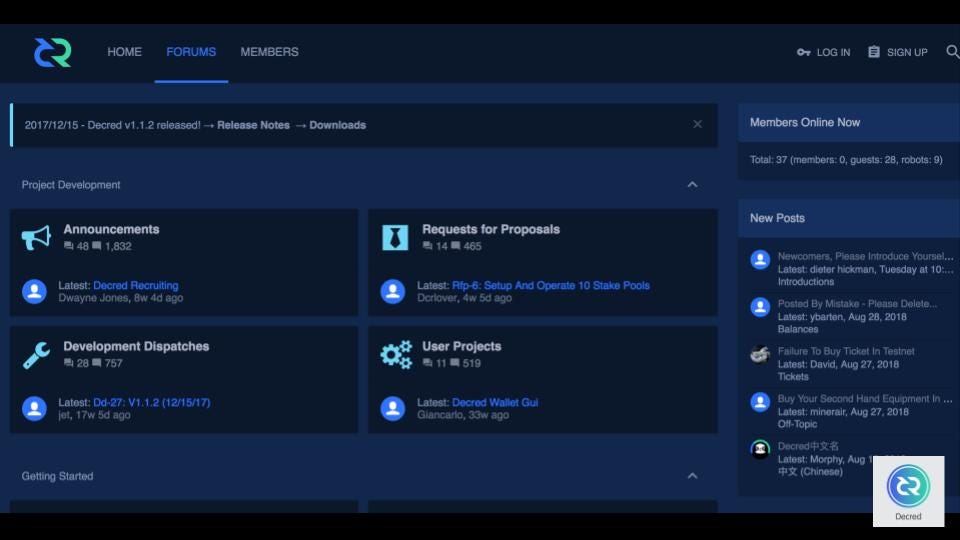
Task: Click the LOG IN button
Action: pos(823,53)
